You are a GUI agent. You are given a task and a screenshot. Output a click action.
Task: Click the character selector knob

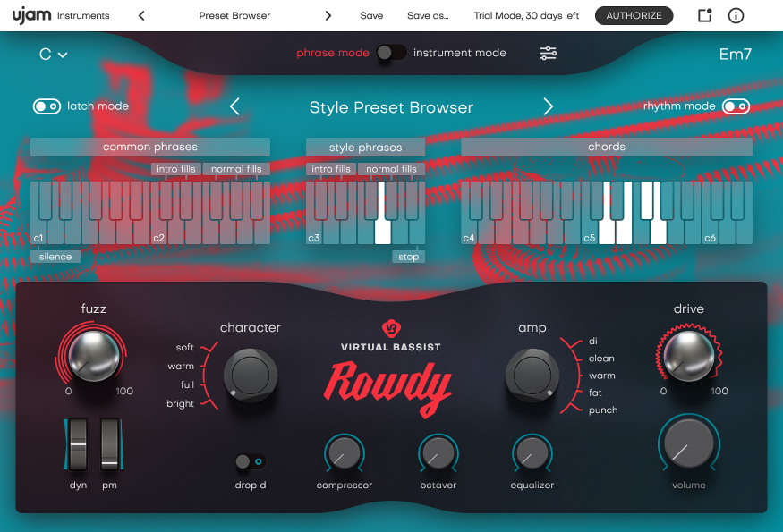tap(251, 376)
